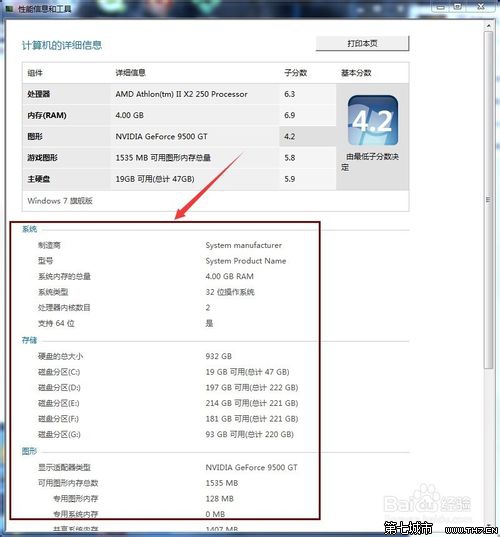The height and width of the screenshot is (537, 500).
Task: Click the 存储 section heading
Action: click(29, 340)
